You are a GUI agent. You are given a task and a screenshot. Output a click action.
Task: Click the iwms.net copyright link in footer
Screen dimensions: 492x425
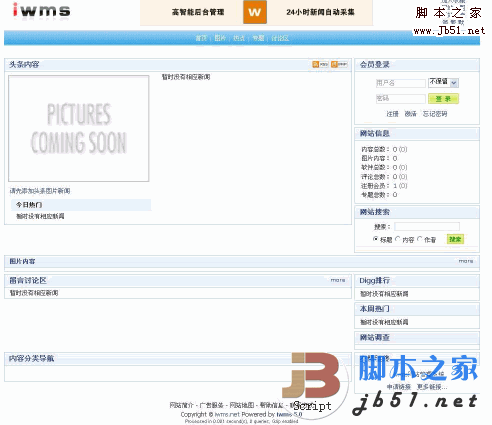coord(227,414)
